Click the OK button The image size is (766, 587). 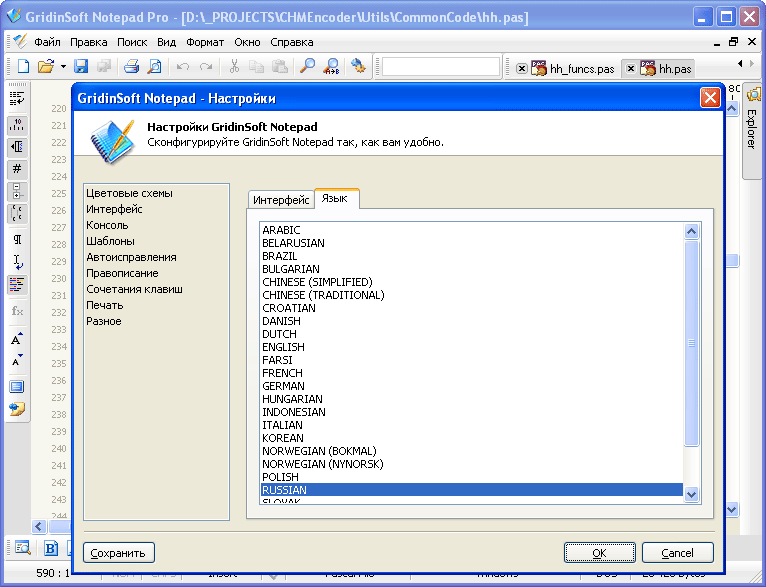pyautogui.click(x=599, y=553)
